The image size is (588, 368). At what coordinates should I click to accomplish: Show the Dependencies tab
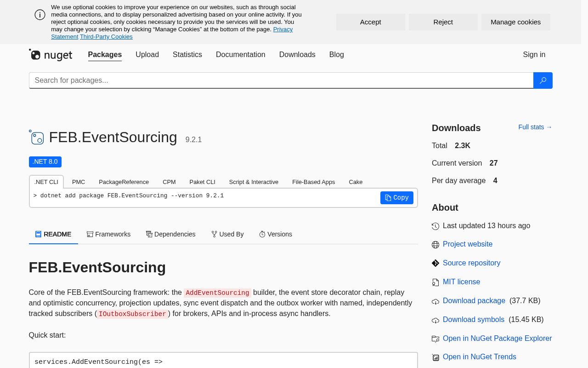(x=171, y=234)
